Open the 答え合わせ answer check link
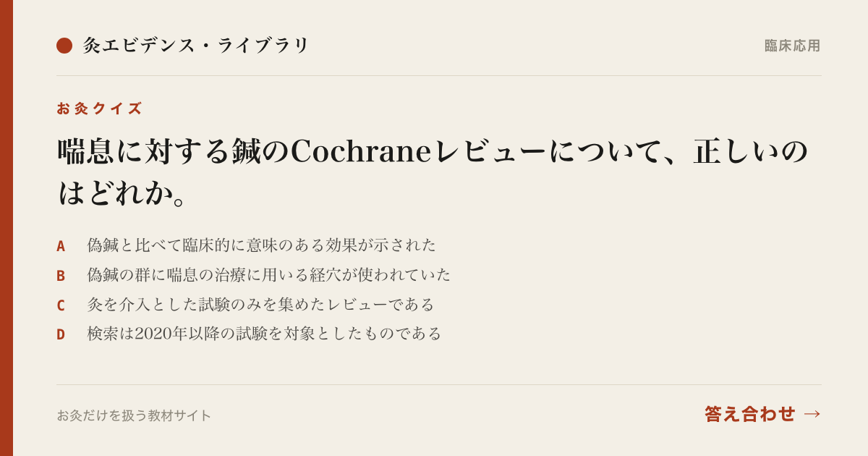The height and width of the screenshot is (456, 868). [762, 414]
